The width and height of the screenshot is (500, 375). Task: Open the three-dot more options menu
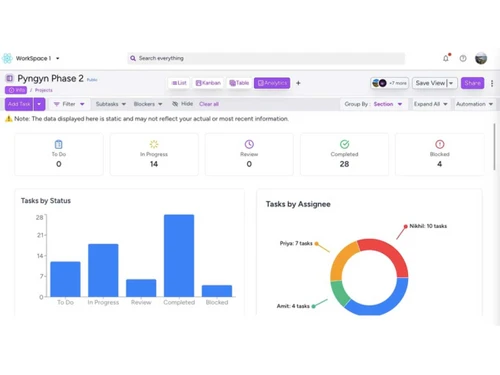[492, 83]
